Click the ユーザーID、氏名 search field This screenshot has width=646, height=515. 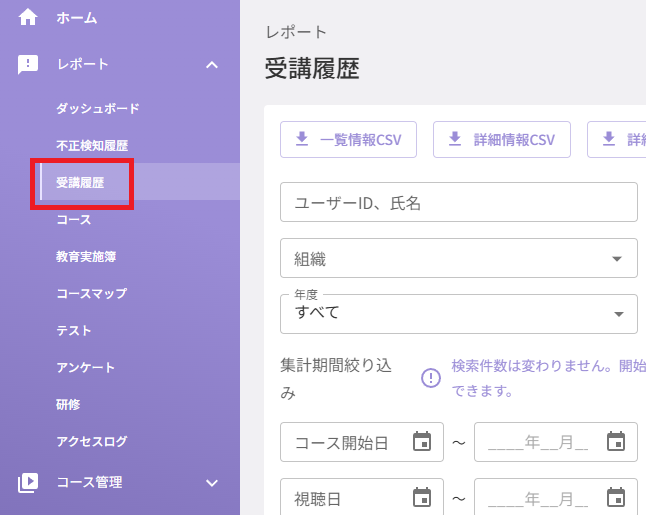click(x=459, y=202)
